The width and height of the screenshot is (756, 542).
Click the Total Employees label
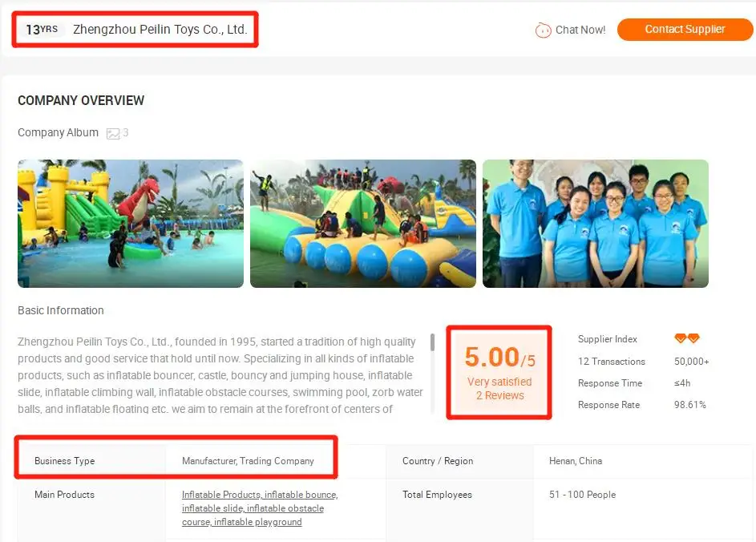[x=437, y=494]
